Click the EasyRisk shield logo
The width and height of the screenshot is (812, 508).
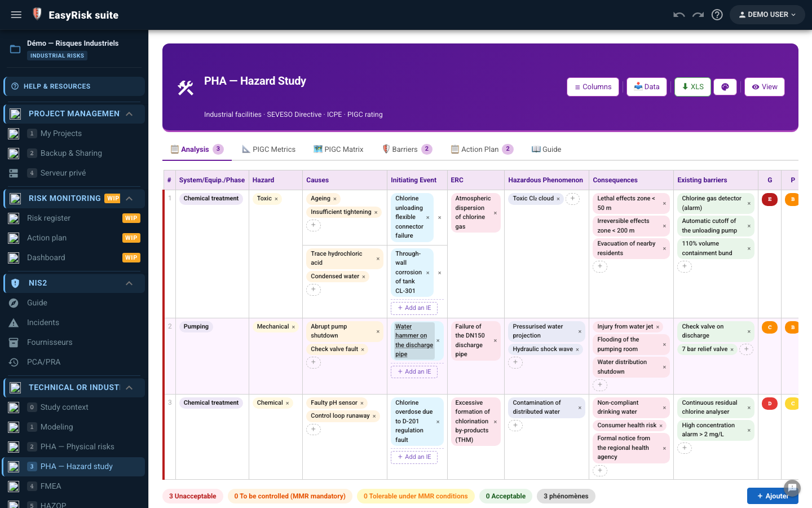tap(37, 14)
